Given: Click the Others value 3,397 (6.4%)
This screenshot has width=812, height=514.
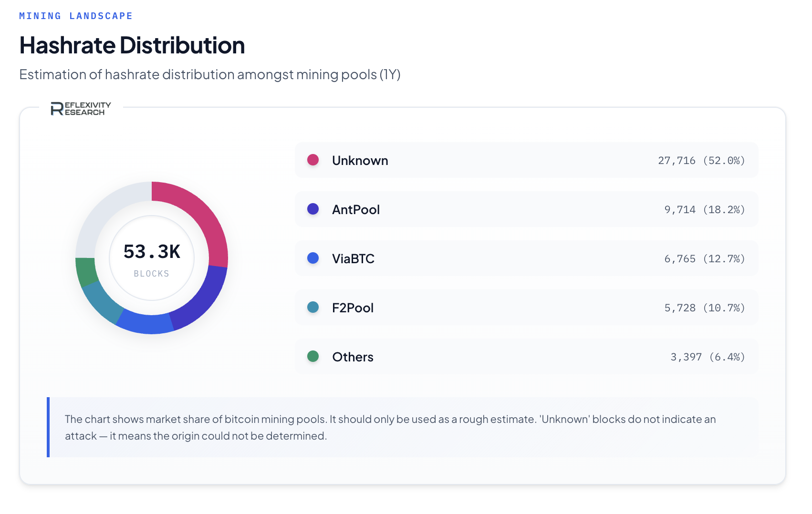Looking at the screenshot, I should (707, 357).
